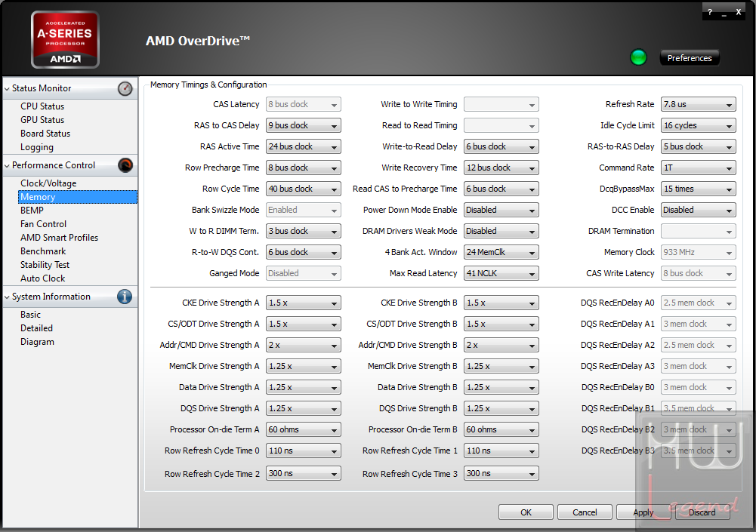Open the Auto Clock page
Screen dimensions: 756x532
point(43,278)
